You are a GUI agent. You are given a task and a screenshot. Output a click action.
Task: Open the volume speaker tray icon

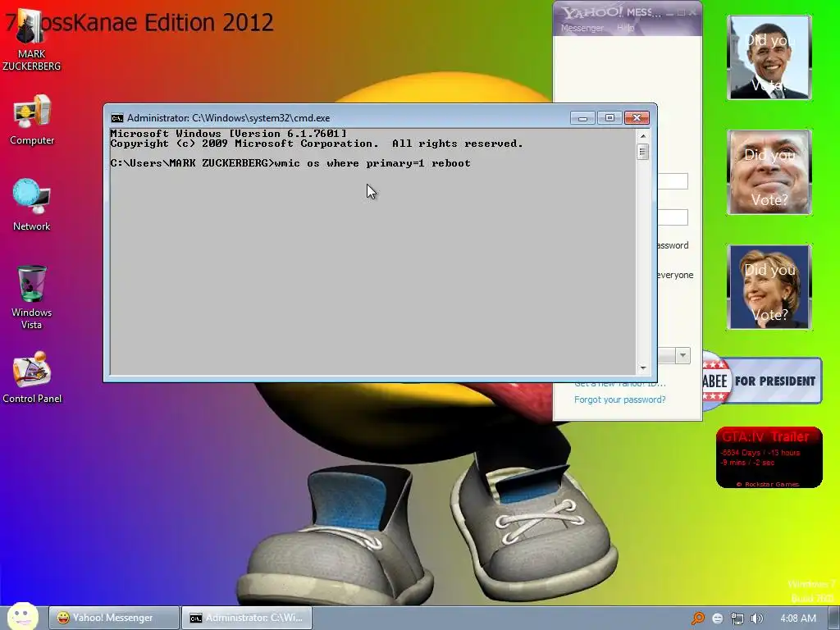756,619
